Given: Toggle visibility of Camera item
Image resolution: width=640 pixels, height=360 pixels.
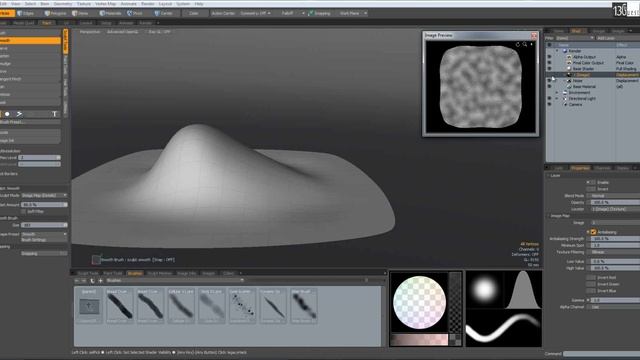Looking at the screenshot, I should point(549,104).
